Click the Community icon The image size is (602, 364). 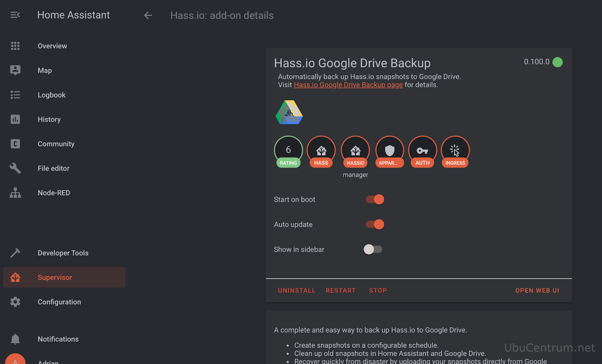pos(15,144)
